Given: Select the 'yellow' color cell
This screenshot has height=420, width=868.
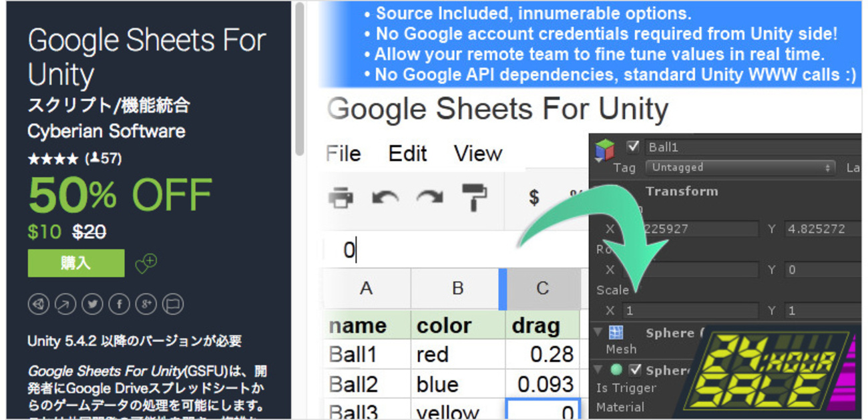Looking at the screenshot, I should click(457, 410).
